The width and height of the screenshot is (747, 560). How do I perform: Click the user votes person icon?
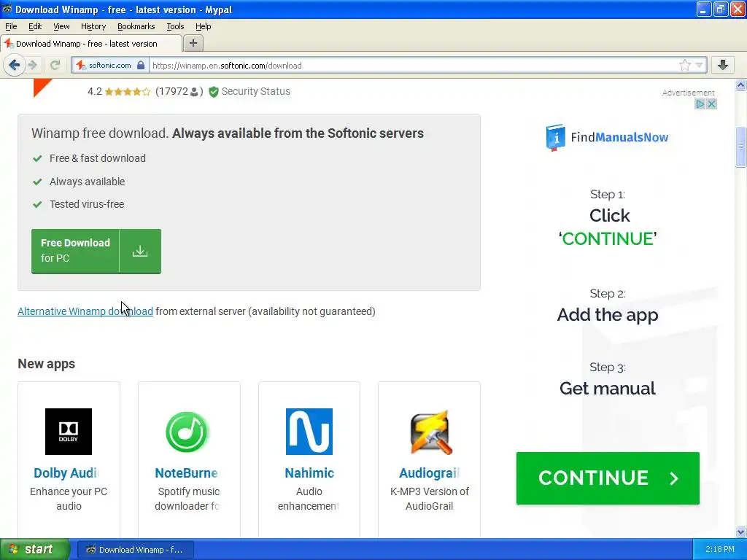pyautogui.click(x=194, y=91)
